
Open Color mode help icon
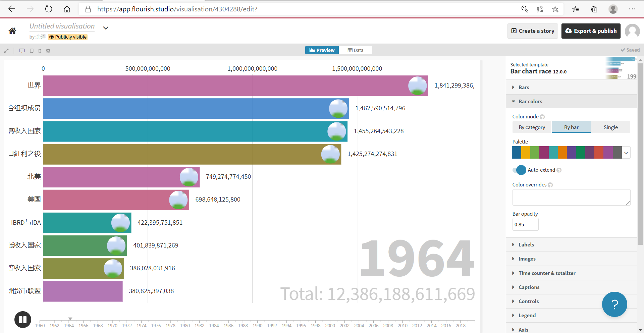pyautogui.click(x=542, y=117)
